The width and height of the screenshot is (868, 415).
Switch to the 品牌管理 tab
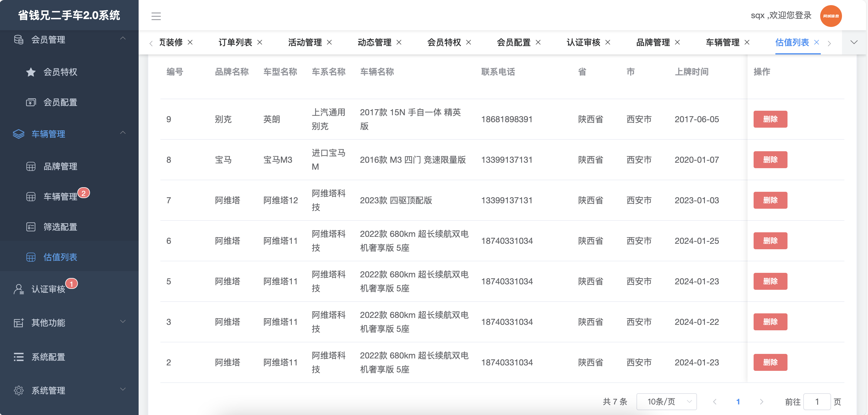point(653,42)
